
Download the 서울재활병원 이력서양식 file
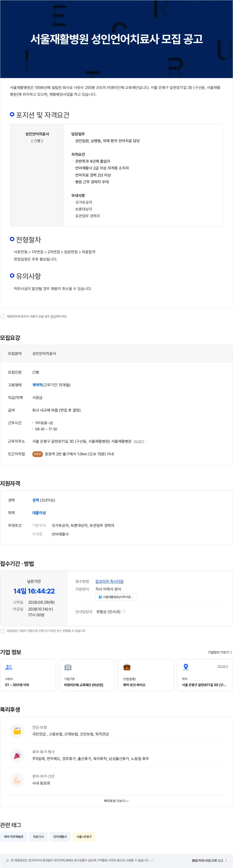[x=116, y=597]
